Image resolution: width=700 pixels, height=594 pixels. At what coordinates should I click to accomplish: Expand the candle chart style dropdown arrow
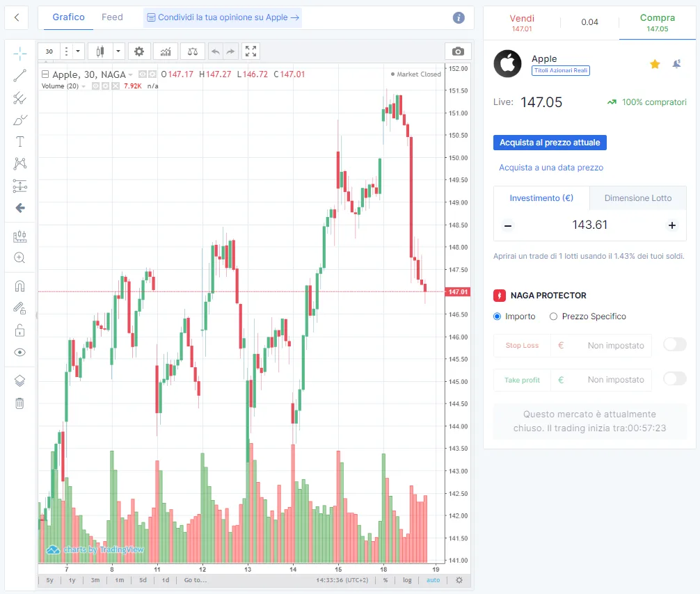tap(118, 51)
